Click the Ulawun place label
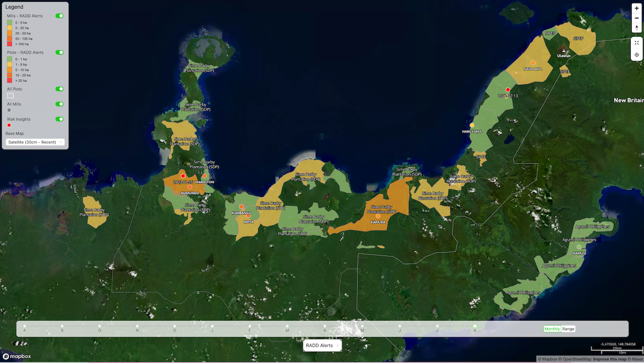Image resolution: width=644 pixels, height=363 pixels. pyautogui.click(x=564, y=56)
